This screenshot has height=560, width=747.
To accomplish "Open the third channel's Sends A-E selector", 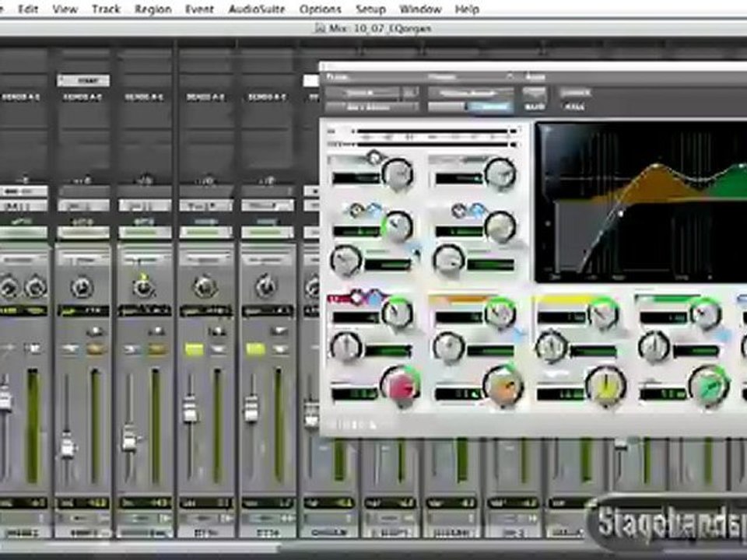I will click(x=144, y=97).
